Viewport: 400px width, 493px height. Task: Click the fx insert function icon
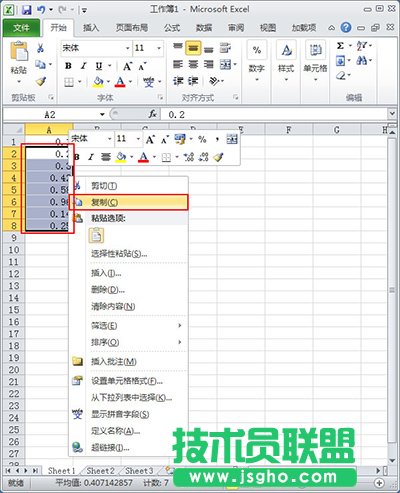coord(153,114)
